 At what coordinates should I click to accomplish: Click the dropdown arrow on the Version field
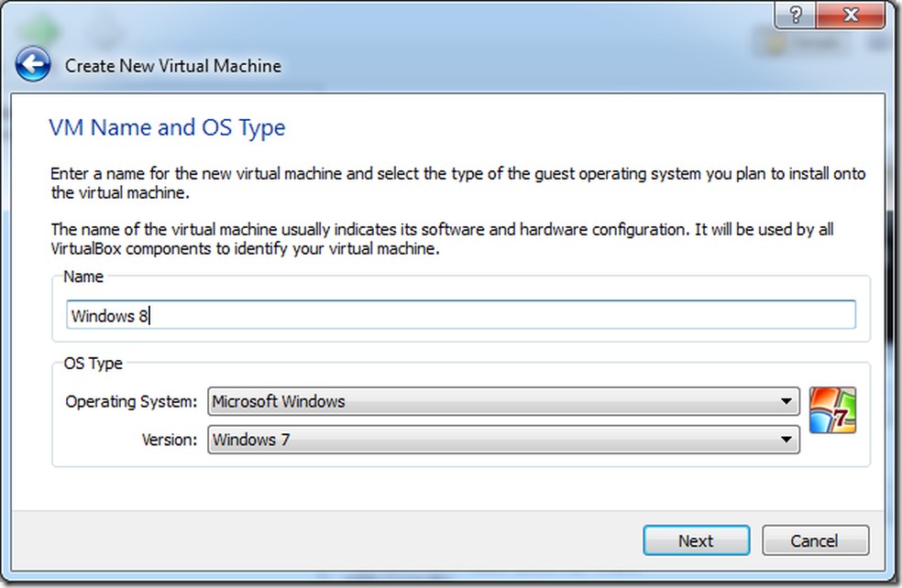[786, 440]
